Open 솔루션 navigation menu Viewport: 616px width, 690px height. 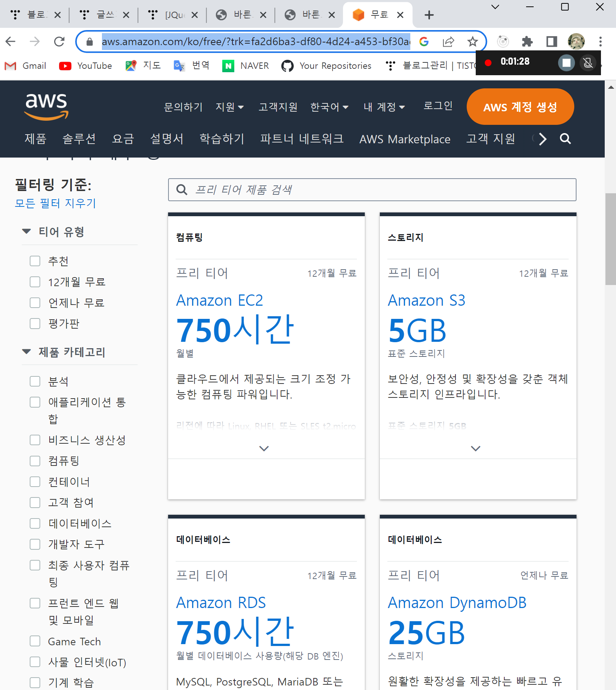click(x=79, y=139)
